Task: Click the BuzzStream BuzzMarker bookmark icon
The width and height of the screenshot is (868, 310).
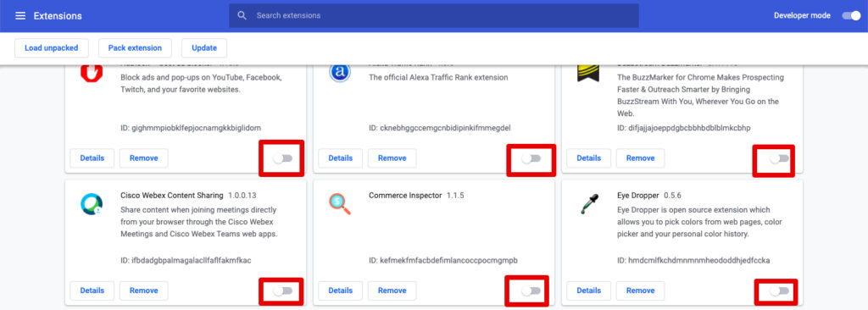Action: [588, 73]
